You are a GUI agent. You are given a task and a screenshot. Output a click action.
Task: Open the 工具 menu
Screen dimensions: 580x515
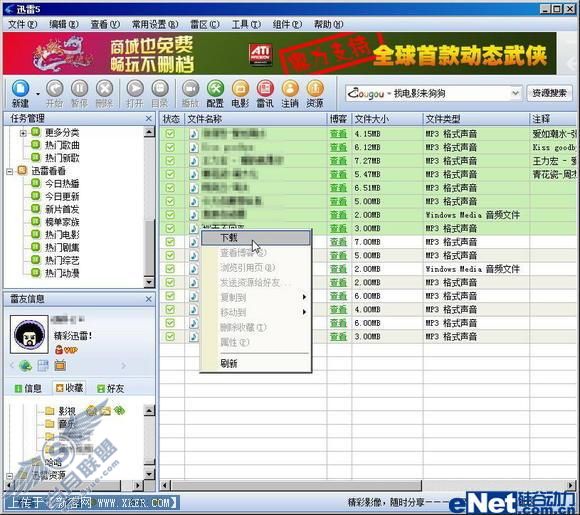point(246,24)
